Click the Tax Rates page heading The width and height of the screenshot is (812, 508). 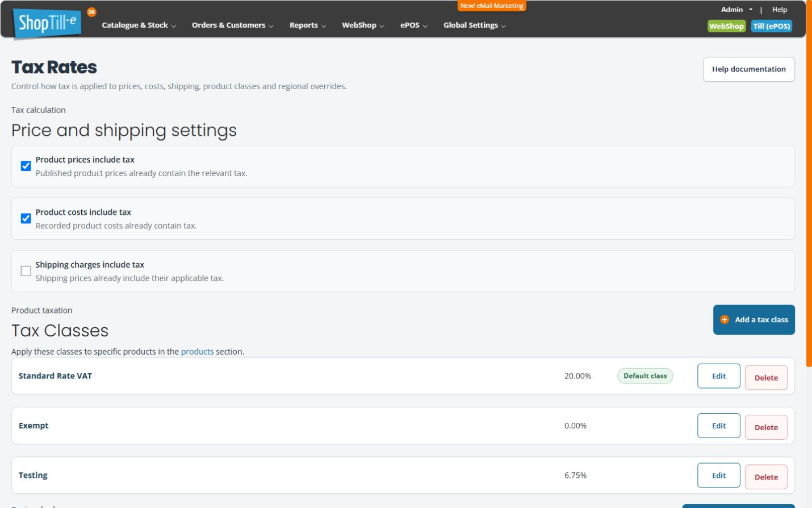54,67
